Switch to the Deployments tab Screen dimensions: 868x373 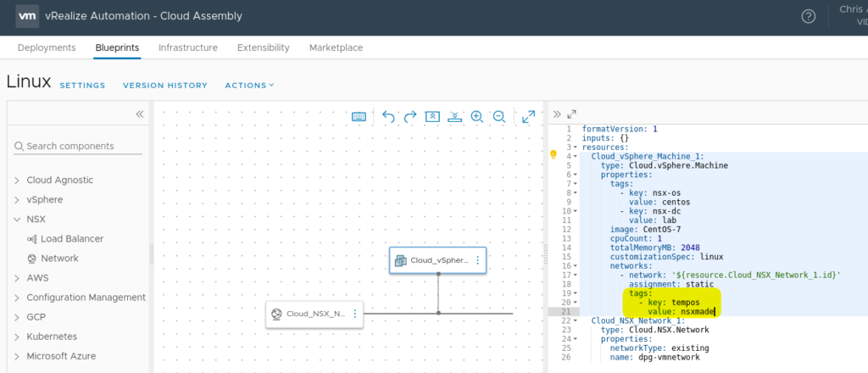[47, 47]
